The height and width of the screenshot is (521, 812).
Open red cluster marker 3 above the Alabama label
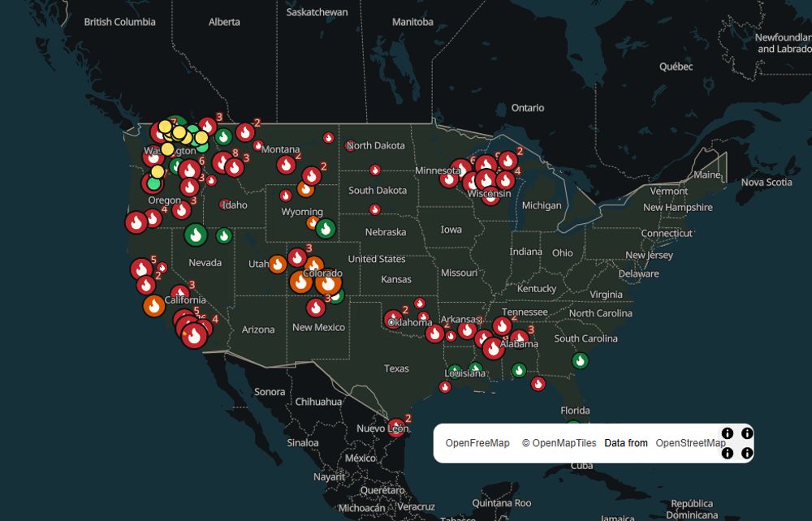pos(519,338)
